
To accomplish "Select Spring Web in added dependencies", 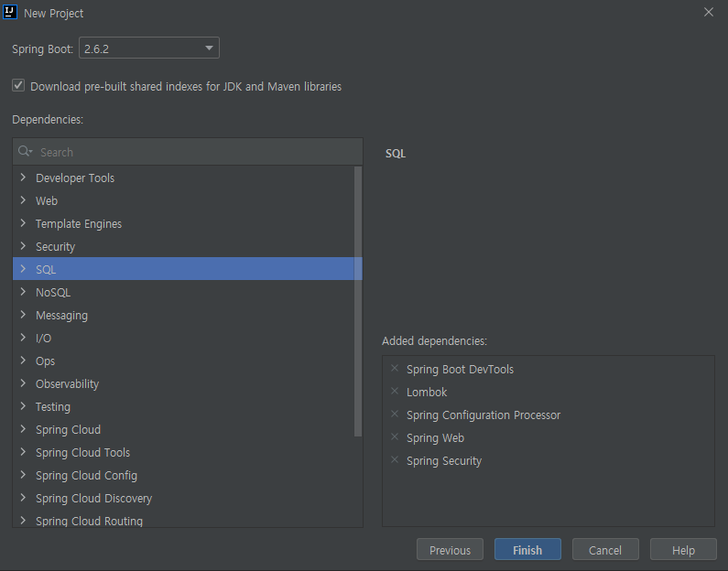I will [x=435, y=438].
